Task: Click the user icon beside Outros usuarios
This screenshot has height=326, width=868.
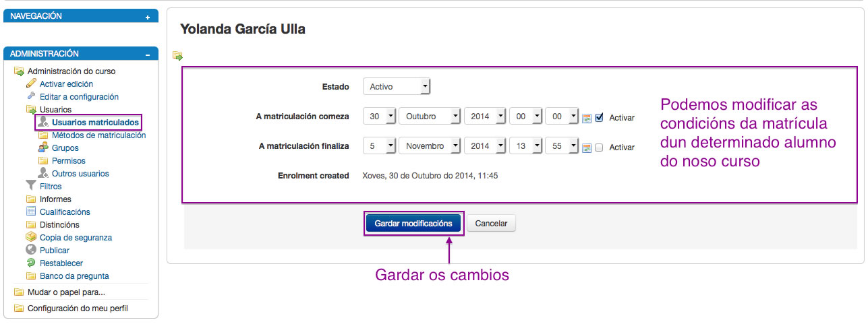Action: click(43, 174)
